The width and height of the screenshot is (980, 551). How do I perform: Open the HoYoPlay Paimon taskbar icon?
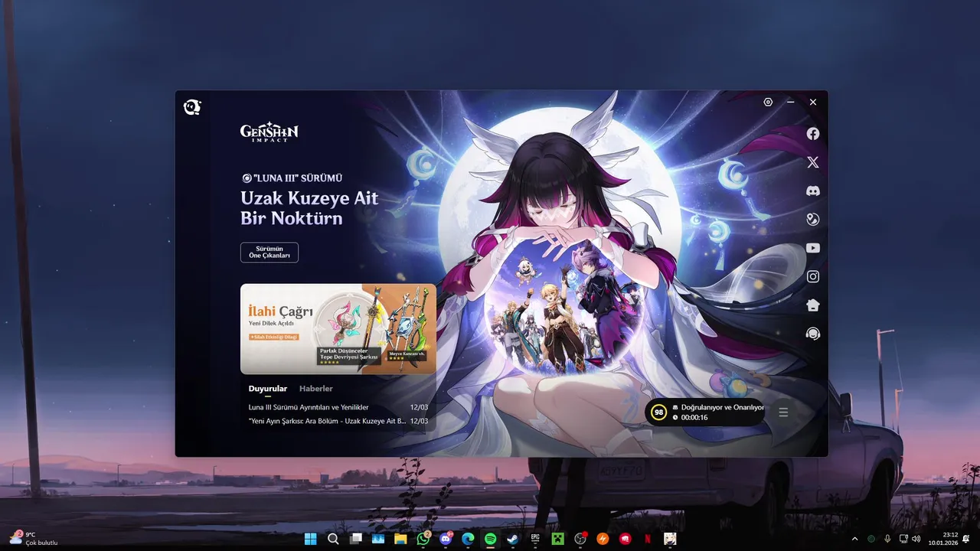click(670, 539)
